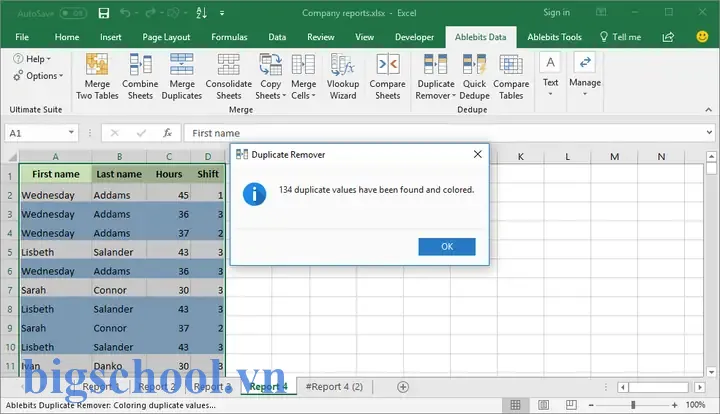
Task: Click the Save icon in title bar
Action: coord(104,13)
